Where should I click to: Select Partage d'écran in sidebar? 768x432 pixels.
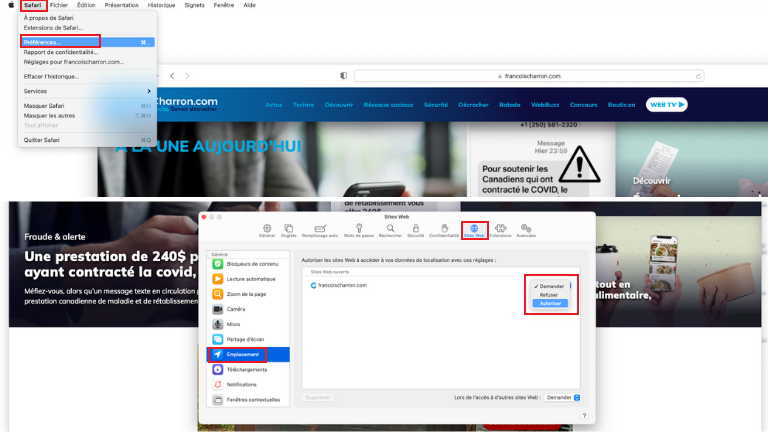point(248,339)
